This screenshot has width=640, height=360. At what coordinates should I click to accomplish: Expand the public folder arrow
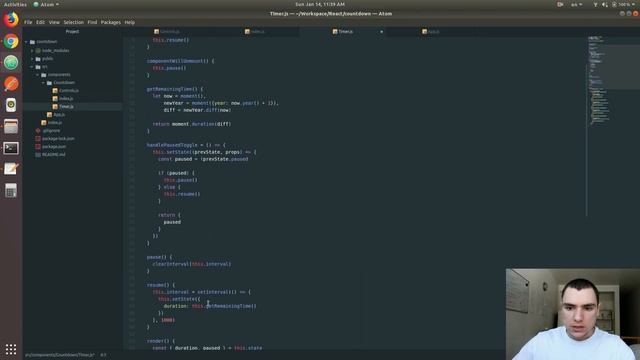click(x=32, y=59)
